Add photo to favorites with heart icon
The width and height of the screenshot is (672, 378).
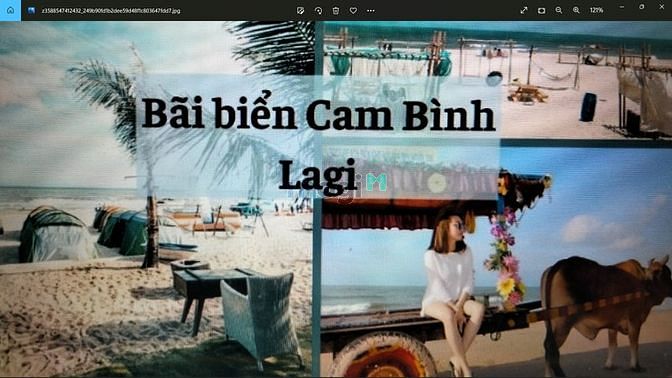point(353,10)
